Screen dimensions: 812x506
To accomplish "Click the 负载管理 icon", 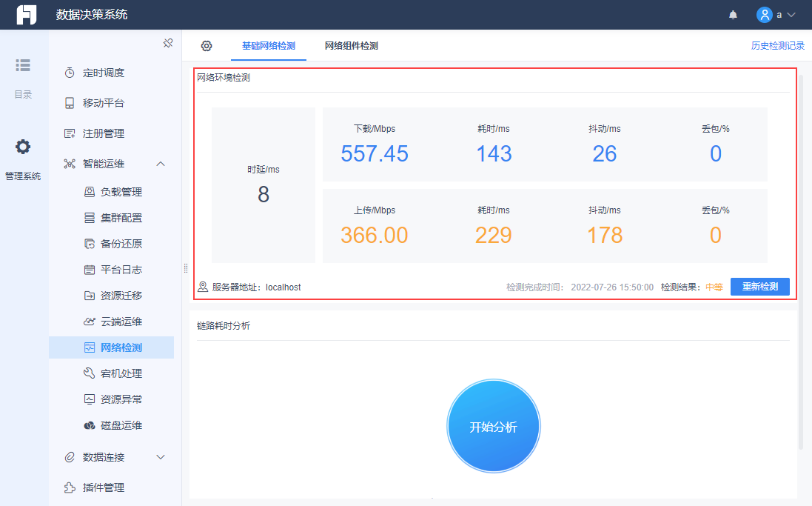I will click(x=89, y=192).
